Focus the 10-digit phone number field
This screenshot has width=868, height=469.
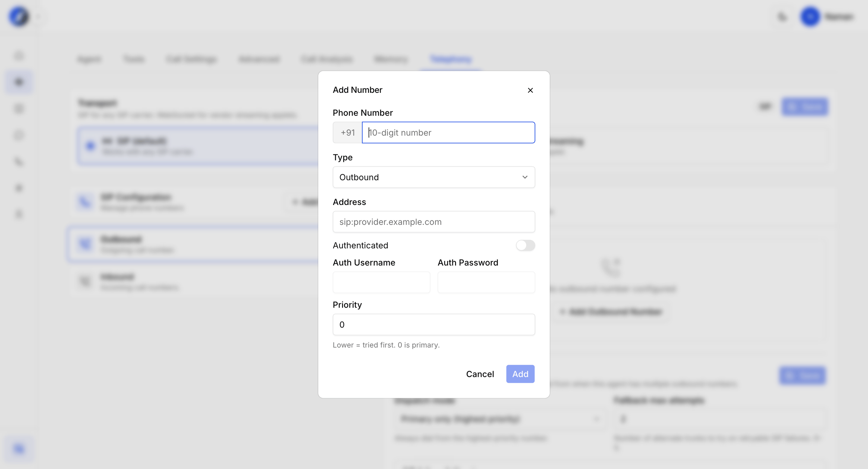(448, 132)
